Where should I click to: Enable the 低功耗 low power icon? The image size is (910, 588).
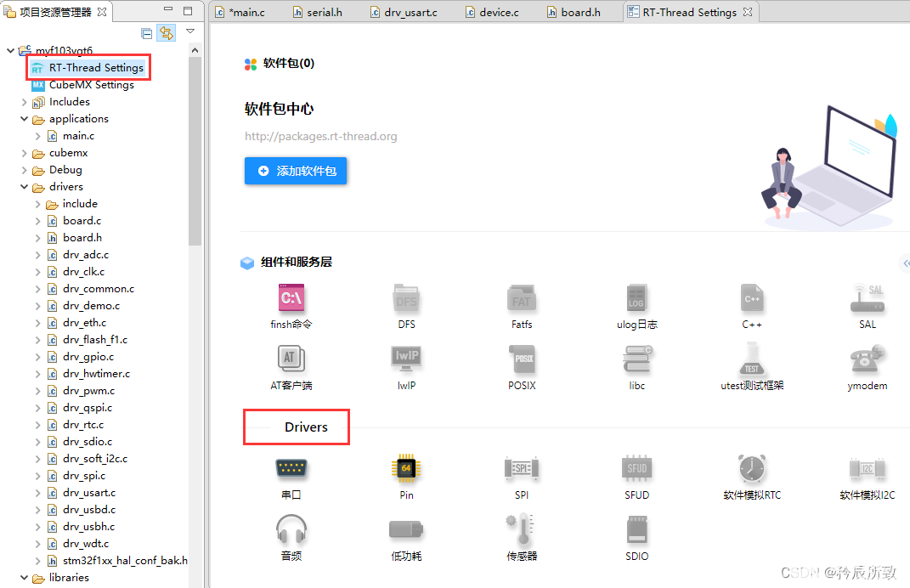point(406,529)
